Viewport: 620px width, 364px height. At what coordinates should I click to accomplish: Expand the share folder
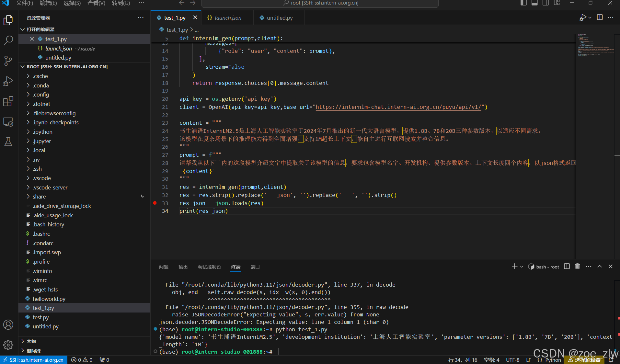(x=84, y=197)
